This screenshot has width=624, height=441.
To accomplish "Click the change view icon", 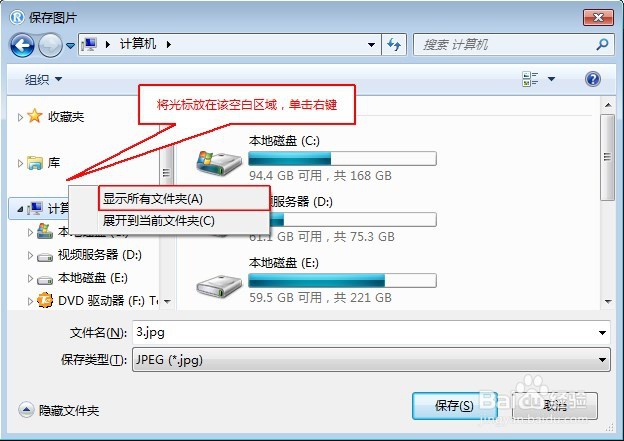I will [x=530, y=79].
